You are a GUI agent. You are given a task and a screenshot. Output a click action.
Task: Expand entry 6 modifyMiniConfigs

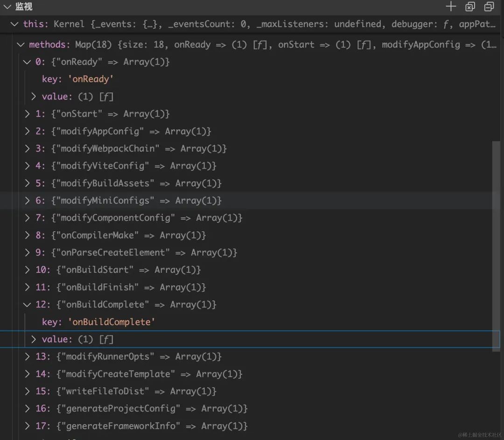[27, 200]
